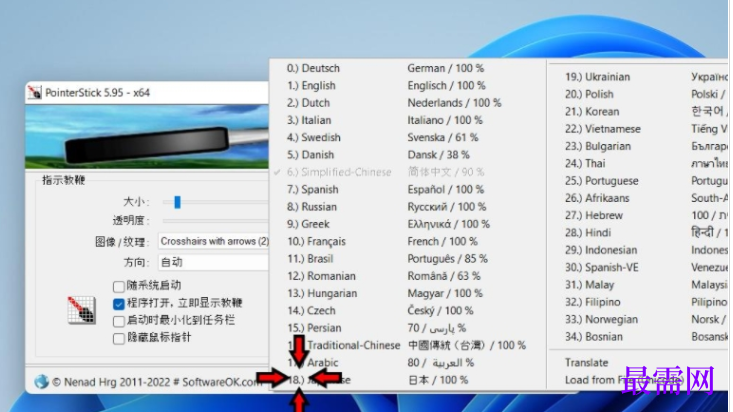Click the globe icon by the copyright
Screen dimensions: 733x412
(x=42, y=382)
